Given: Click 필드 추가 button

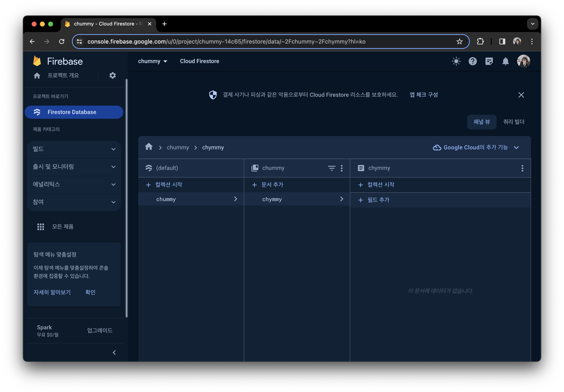Looking at the screenshot, I should [374, 200].
